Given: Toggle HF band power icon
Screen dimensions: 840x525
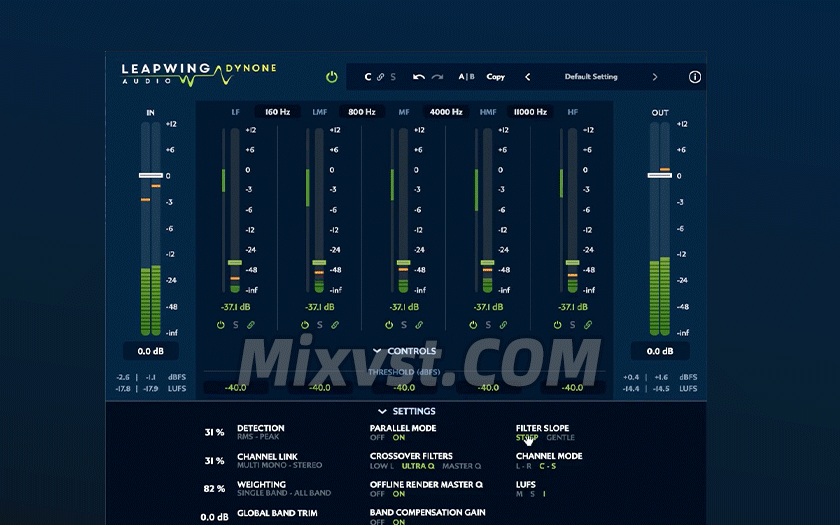Looking at the screenshot, I should [x=558, y=325].
